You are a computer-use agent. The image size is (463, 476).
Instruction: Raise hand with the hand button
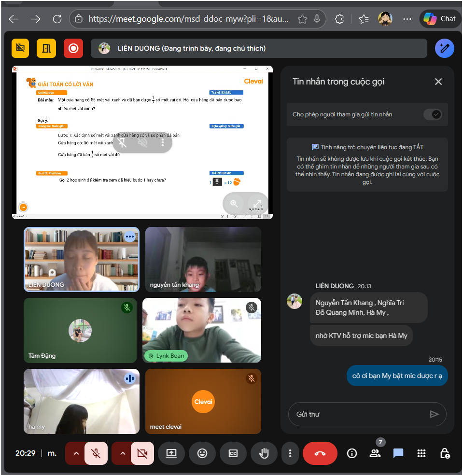264,453
